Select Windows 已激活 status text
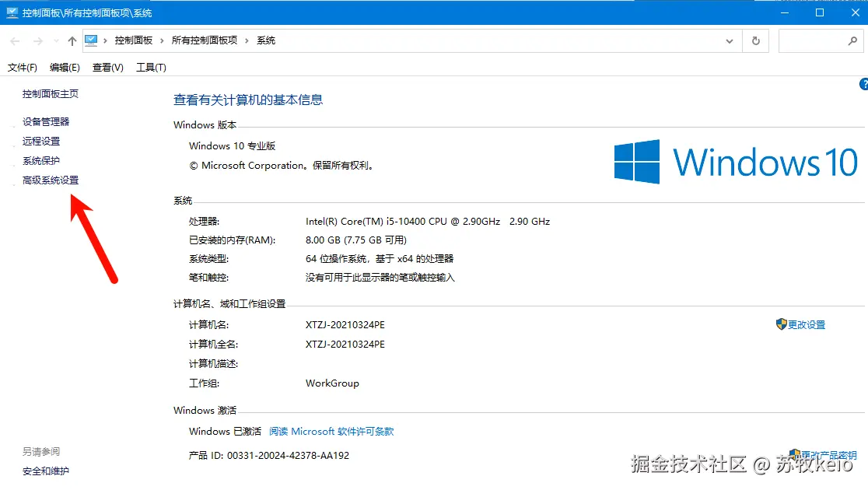868x490 pixels. coord(225,432)
